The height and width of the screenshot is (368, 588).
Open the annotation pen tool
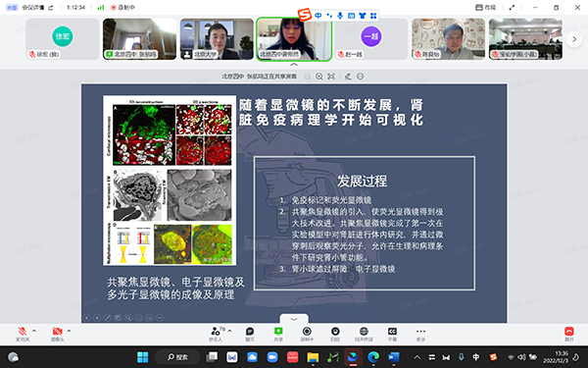point(348,77)
